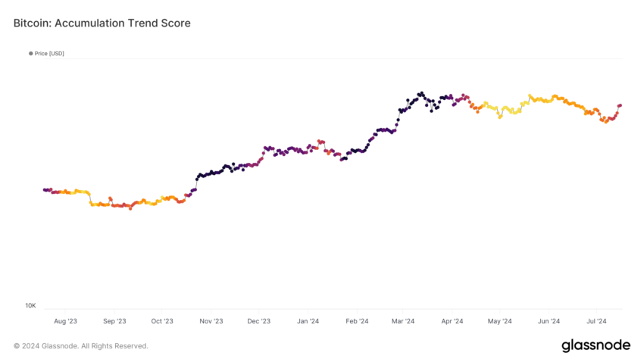Click the glassnode logo
Screen dimensions: 644x362
click(596, 345)
